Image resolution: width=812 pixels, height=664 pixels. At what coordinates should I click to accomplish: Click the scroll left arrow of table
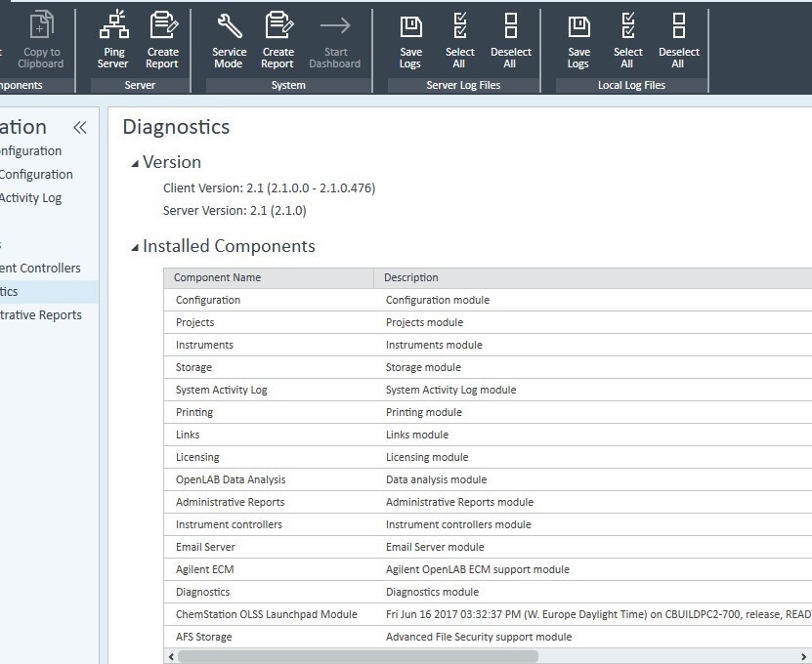point(171,656)
